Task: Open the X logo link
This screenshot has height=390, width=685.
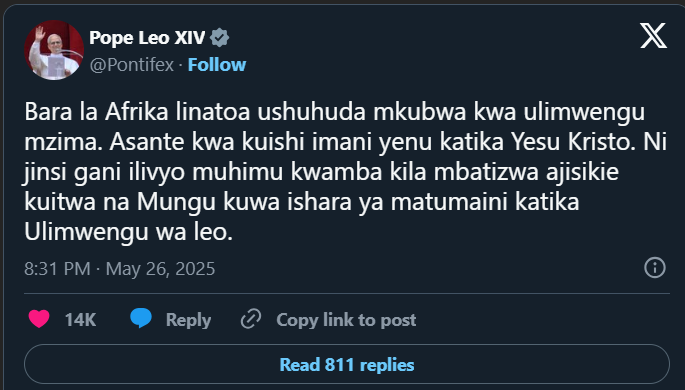Action: point(653,36)
